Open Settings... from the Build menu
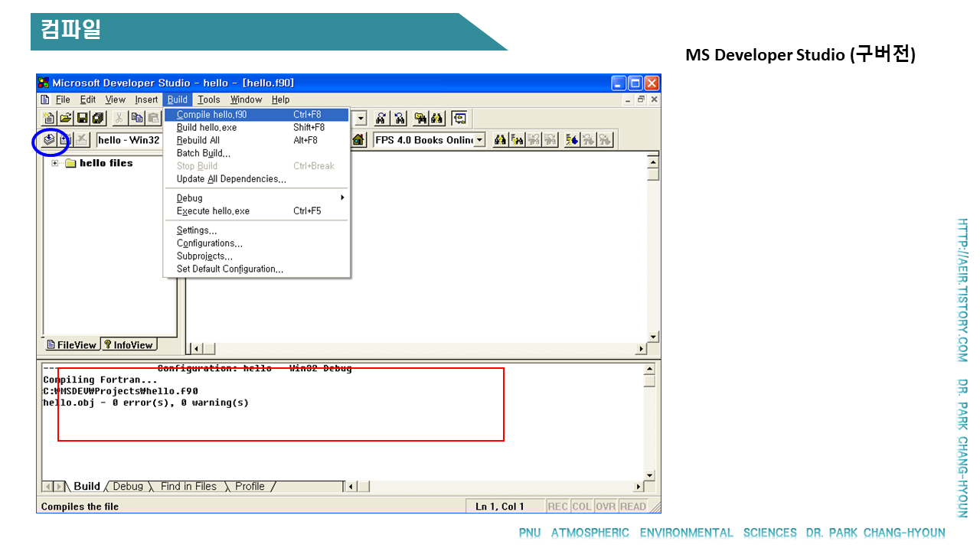This screenshot has width=980, height=551. 257,230
